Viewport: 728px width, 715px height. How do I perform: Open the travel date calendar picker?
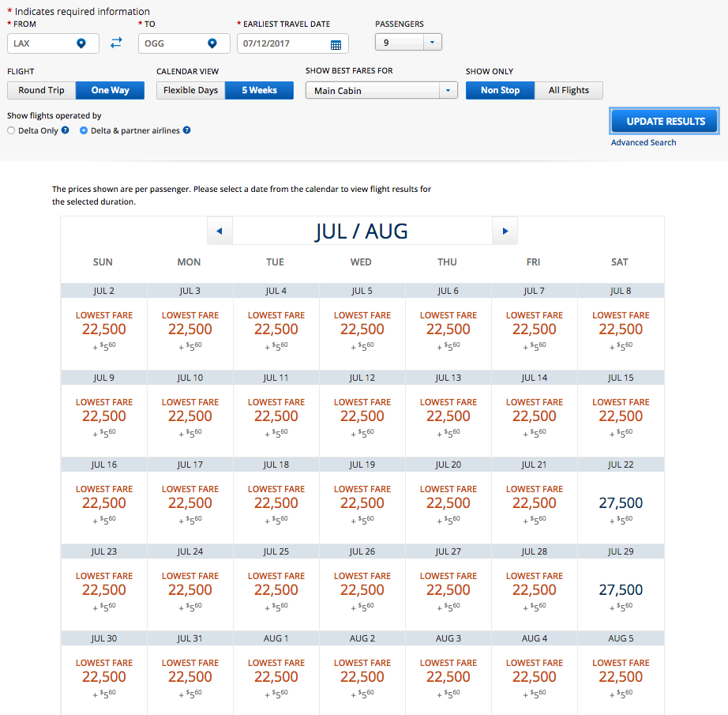pyautogui.click(x=336, y=44)
